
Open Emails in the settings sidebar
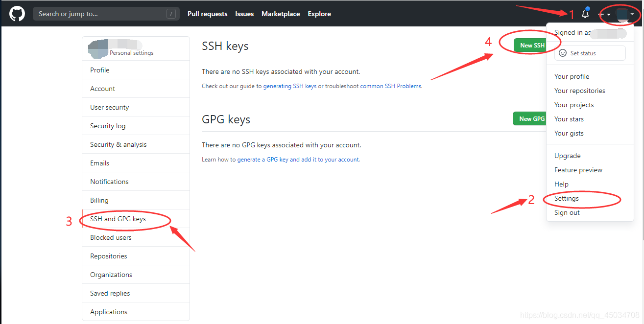[x=136, y=163]
